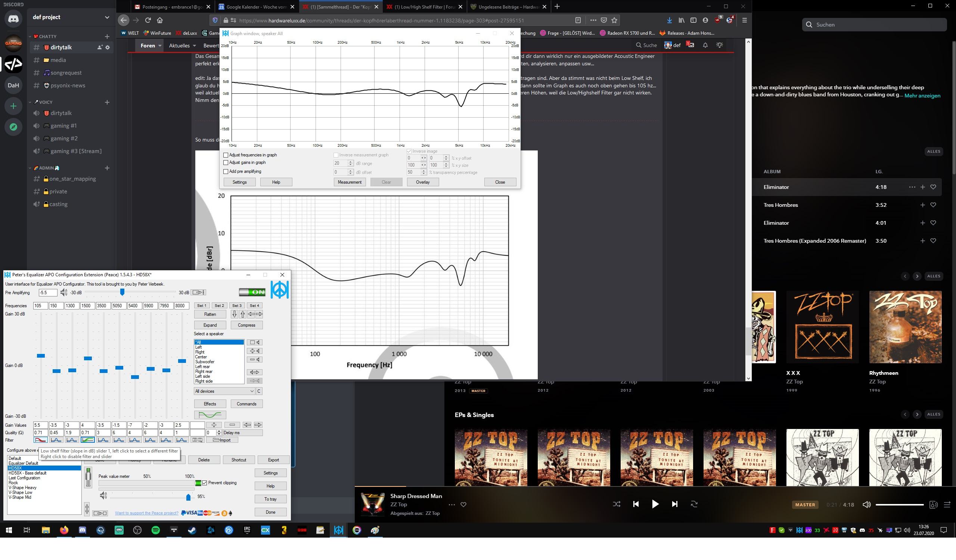The width and height of the screenshot is (956, 560).
Task: Click the Compress button in Peace
Action: [246, 325]
